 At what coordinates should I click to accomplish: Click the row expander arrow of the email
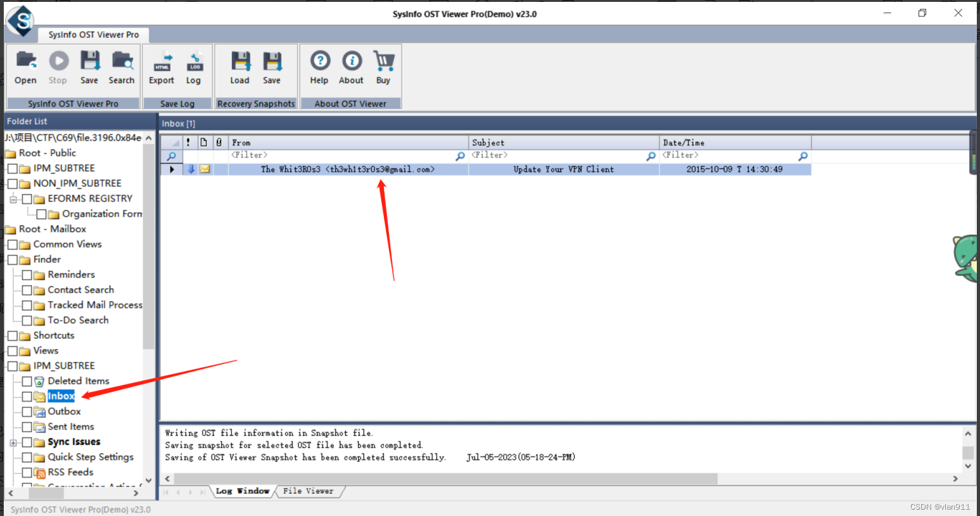click(172, 169)
